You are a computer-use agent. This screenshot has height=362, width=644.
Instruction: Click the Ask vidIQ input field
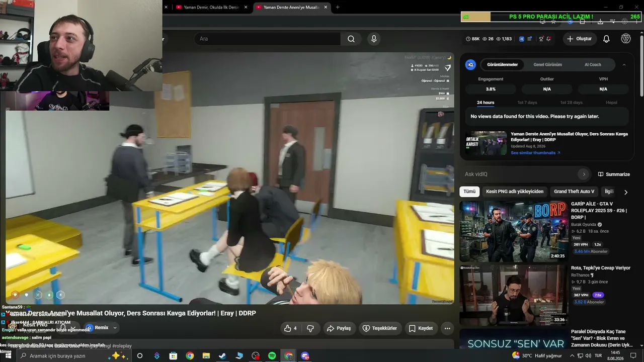point(521,174)
